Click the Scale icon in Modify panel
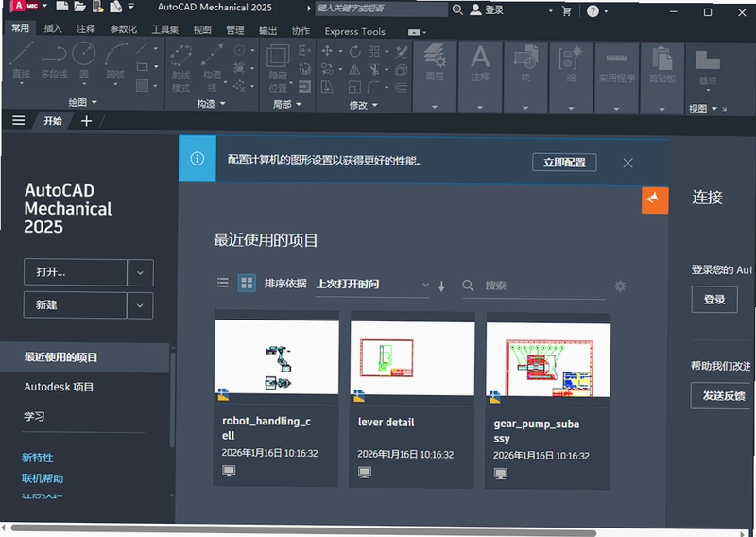Image resolution: width=756 pixels, height=537 pixels. point(354,87)
